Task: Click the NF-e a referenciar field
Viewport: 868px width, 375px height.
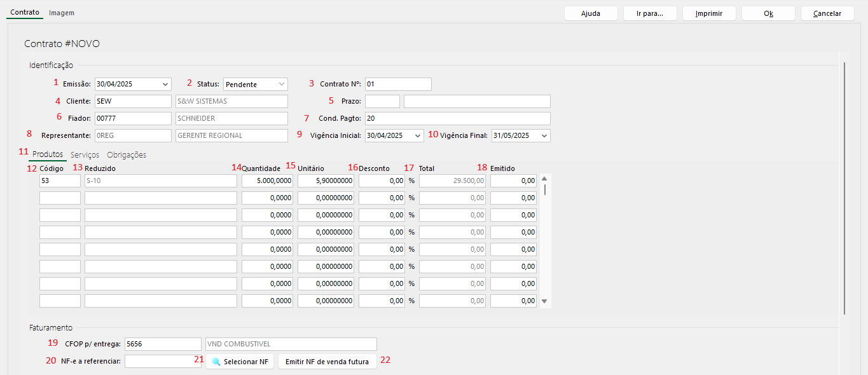Action: pyautogui.click(x=162, y=362)
